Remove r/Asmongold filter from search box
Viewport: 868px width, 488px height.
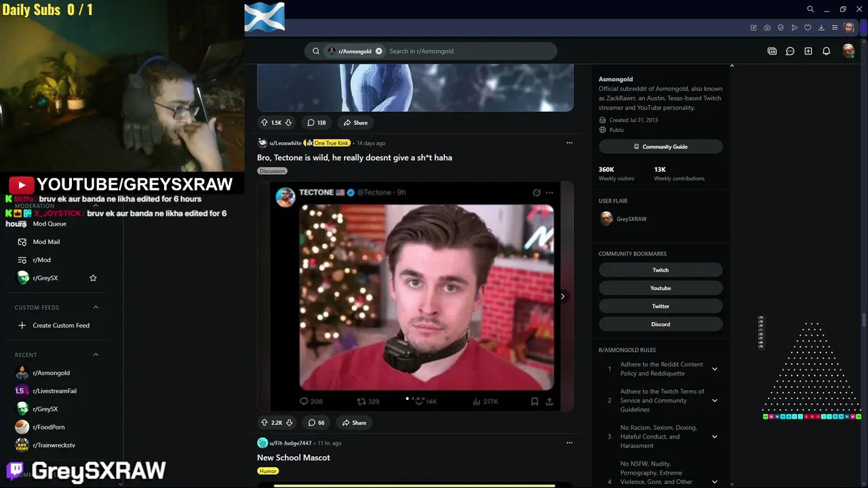pos(378,51)
